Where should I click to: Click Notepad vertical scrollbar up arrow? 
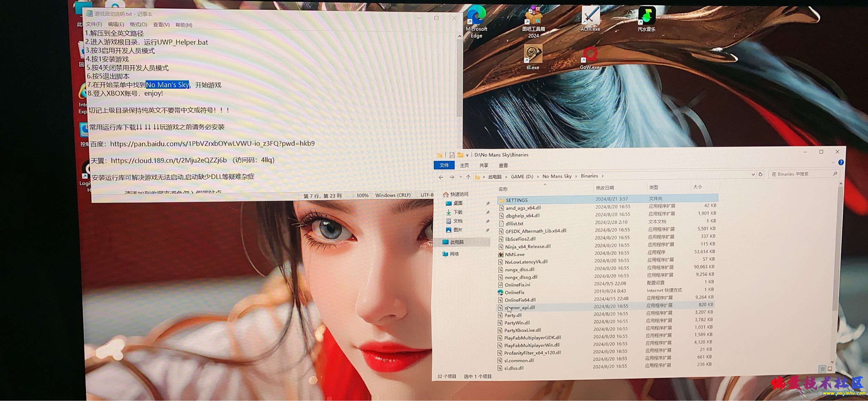coord(460,36)
